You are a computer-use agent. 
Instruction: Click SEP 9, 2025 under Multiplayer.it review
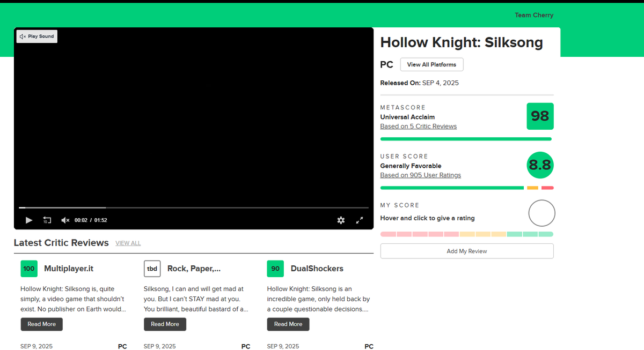point(36,346)
